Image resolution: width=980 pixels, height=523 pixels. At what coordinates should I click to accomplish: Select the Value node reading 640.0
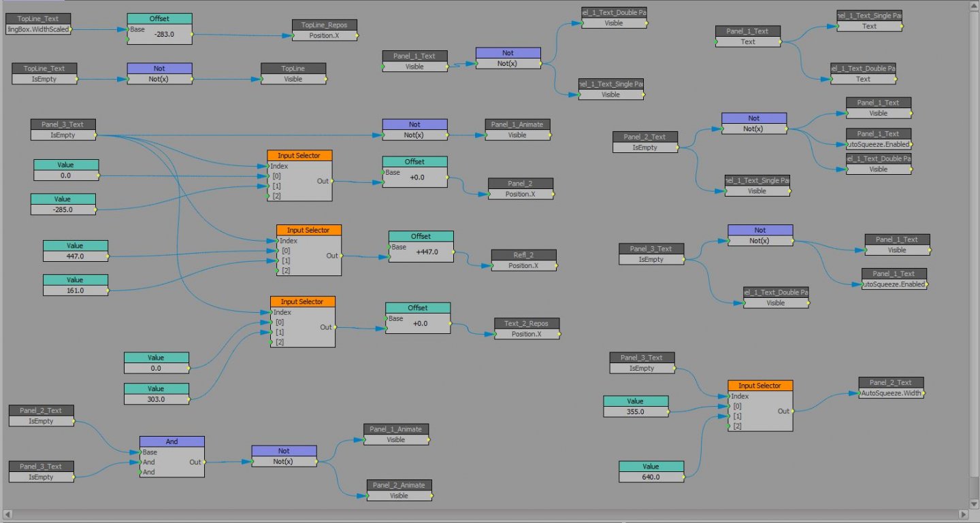(x=651, y=471)
